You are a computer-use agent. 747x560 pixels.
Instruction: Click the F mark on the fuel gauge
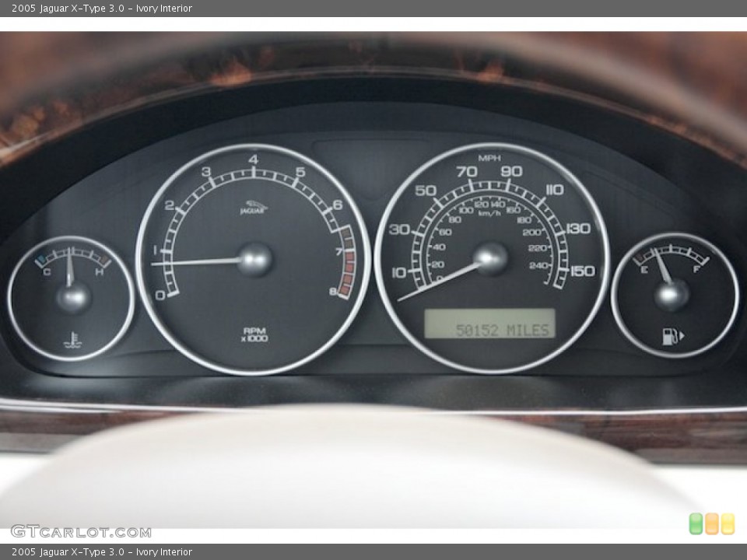click(x=696, y=270)
